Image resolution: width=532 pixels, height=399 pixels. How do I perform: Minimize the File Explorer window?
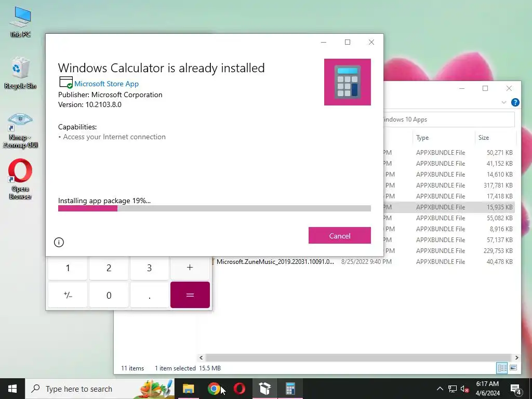click(x=462, y=88)
